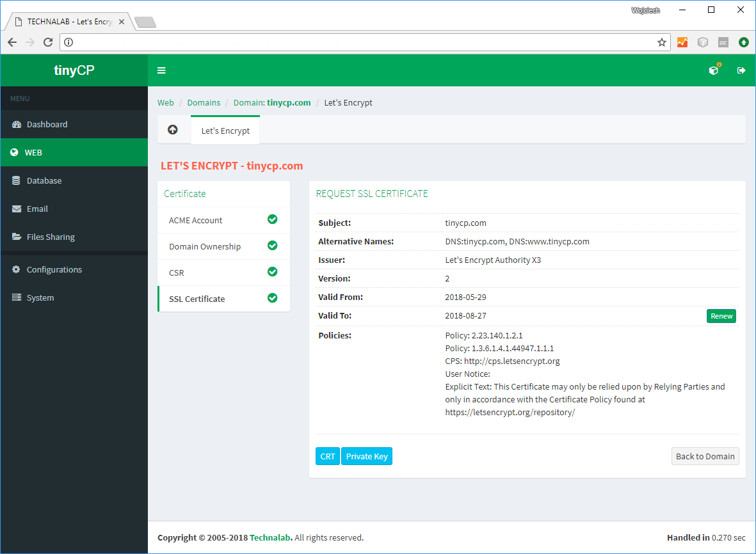Viewport: 756px width, 554px height.
Task: Select the ACME Account step
Action: 223,220
